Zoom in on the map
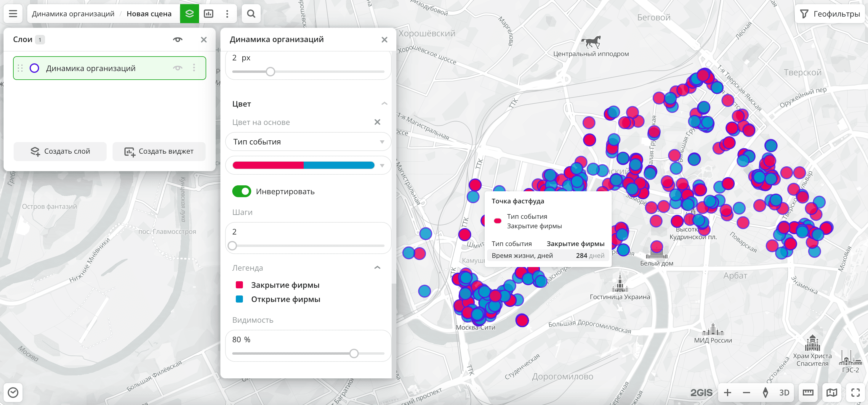Viewport: 868px width, 405px height. [728, 392]
